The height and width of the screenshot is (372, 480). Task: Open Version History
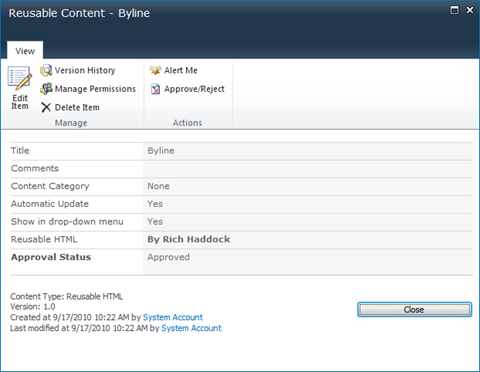(85, 70)
